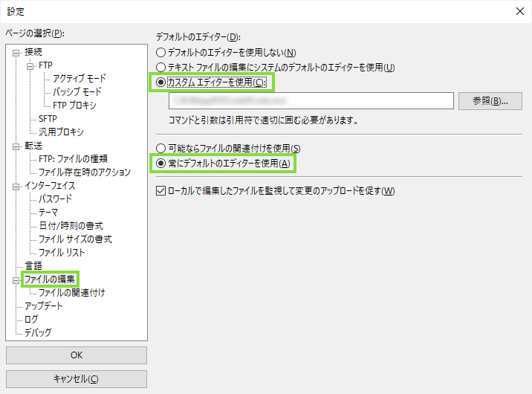Click the キャンセル(C) button
532x394 pixels.
tap(77, 378)
